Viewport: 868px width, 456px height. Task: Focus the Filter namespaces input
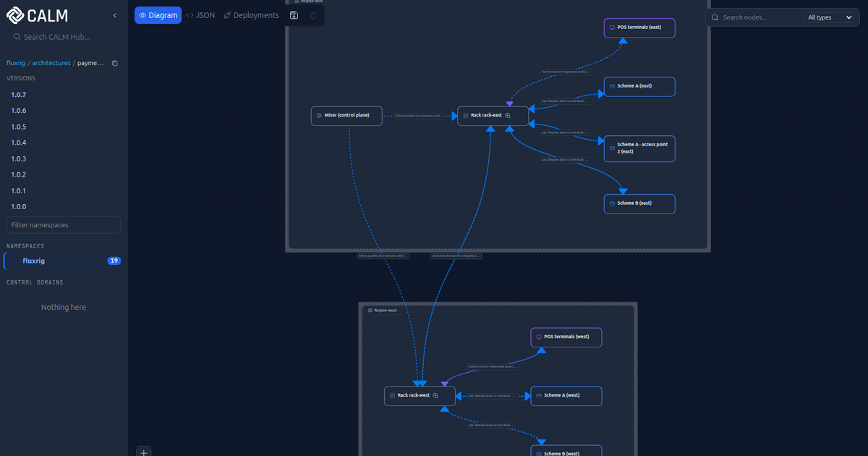[x=64, y=225]
